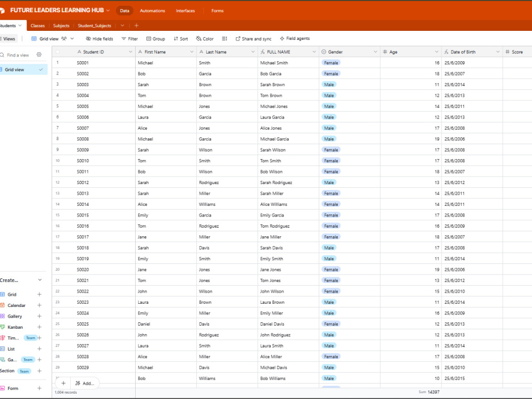Add a new Timeline view with plus
The image size is (532, 399).
coord(39,338)
